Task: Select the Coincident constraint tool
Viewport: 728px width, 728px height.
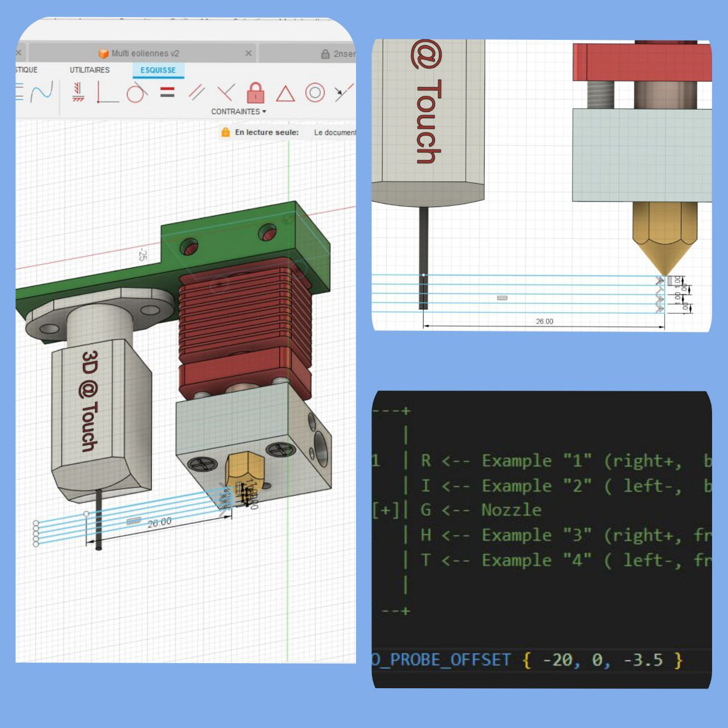Action: coord(108,92)
